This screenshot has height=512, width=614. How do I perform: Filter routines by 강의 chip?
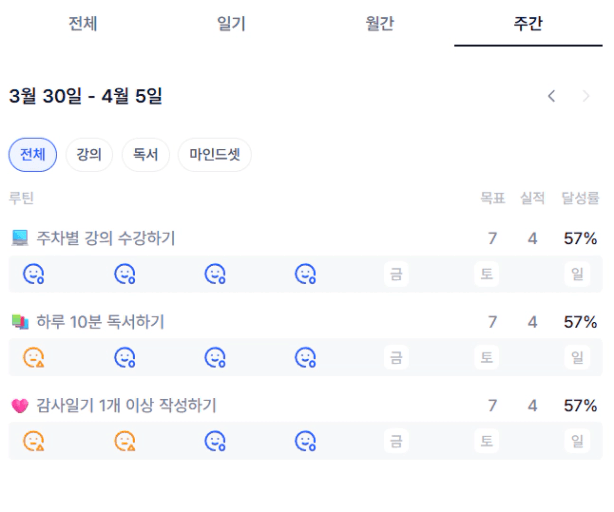89,155
